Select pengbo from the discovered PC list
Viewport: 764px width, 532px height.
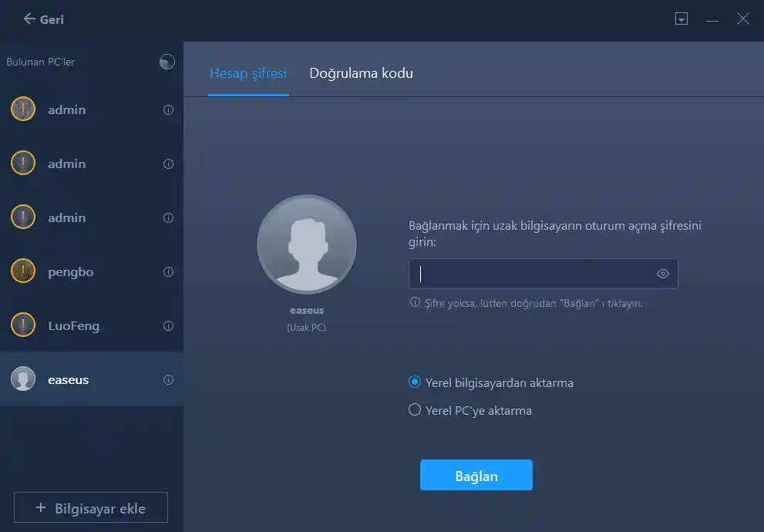tap(74, 271)
